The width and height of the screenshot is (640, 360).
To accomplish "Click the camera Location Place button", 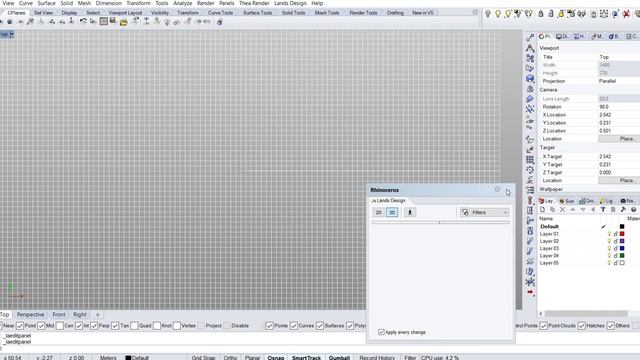I will pos(619,139).
